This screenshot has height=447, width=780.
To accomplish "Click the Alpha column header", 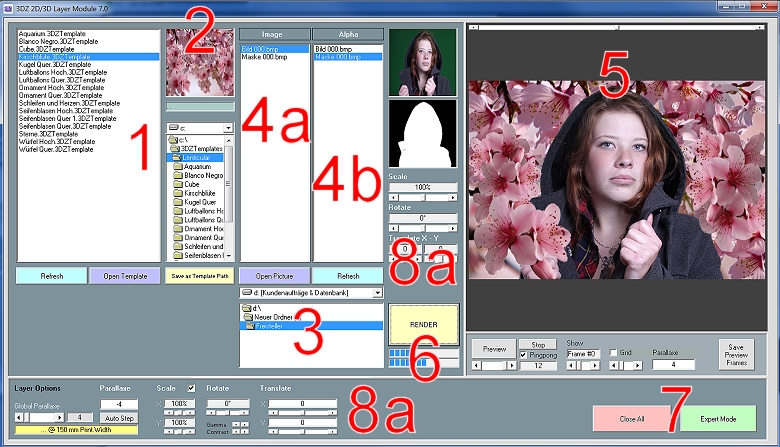I will click(x=347, y=34).
